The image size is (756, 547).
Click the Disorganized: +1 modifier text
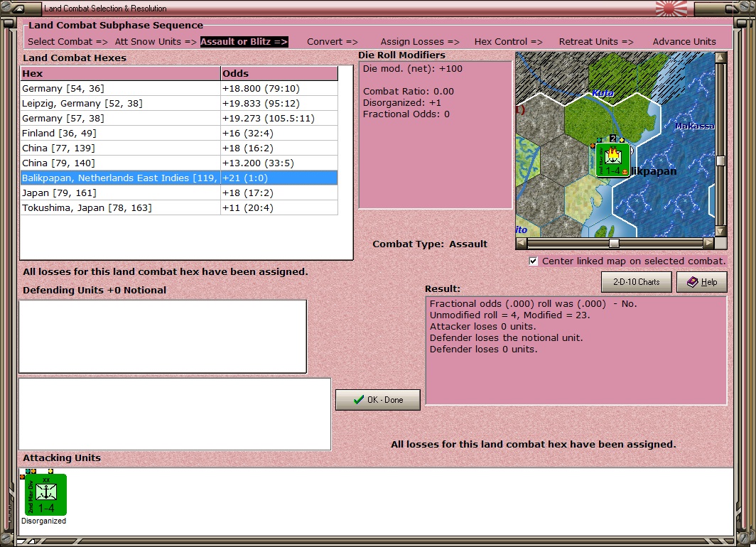coord(402,103)
